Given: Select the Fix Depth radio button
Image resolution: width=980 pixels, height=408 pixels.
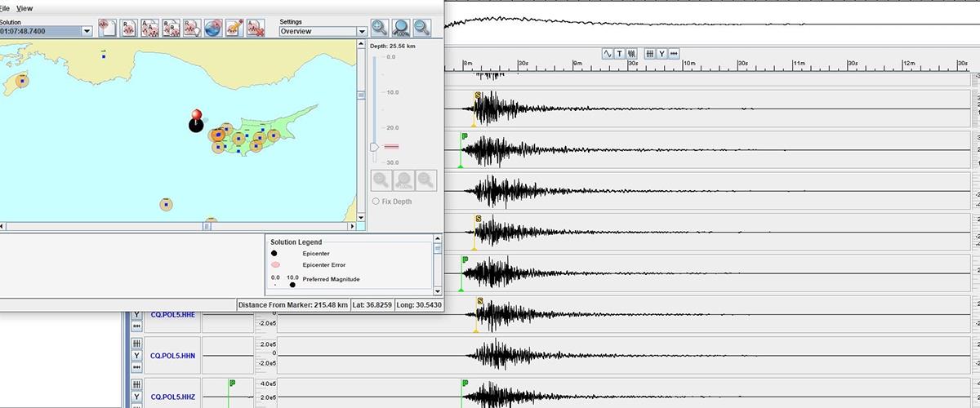Looking at the screenshot, I should click(376, 201).
